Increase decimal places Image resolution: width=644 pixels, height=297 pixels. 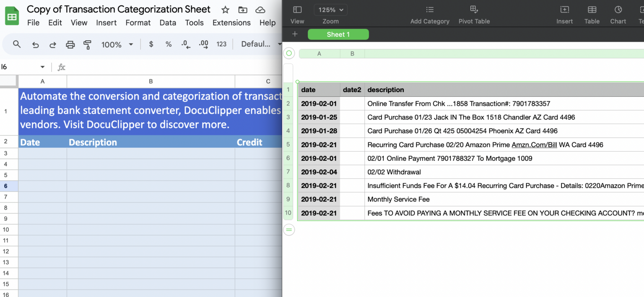[203, 44]
